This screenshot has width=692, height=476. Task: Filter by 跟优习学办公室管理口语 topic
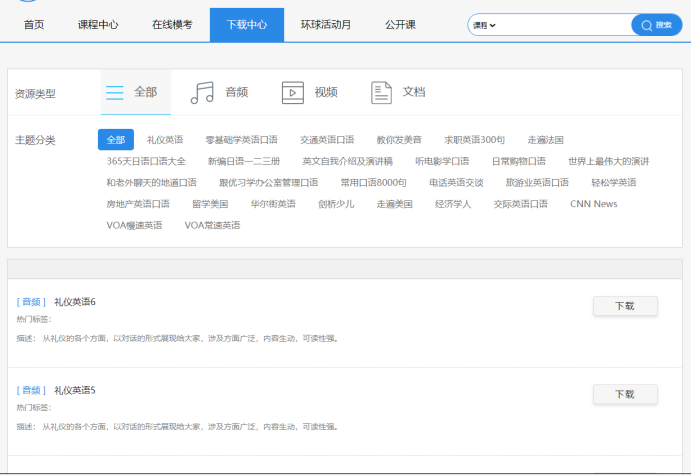268,183
